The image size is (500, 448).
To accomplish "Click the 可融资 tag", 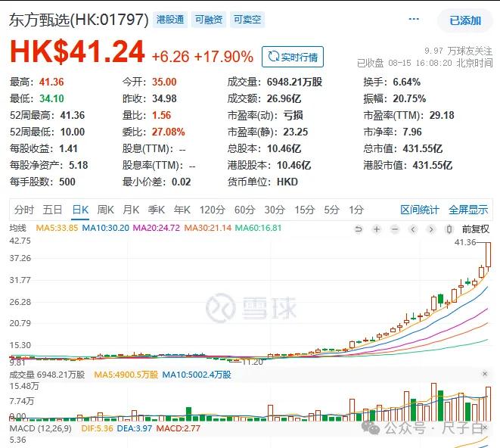I will [209, 20].
